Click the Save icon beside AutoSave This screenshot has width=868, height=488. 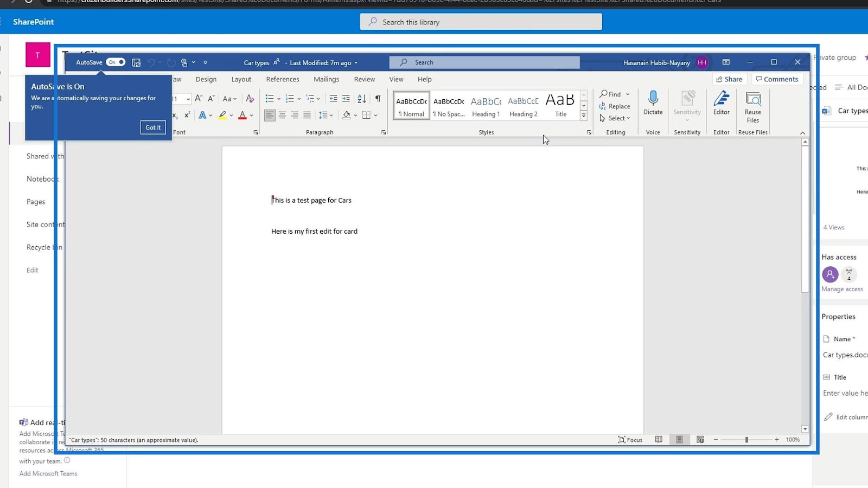pyautogui.click(x=136, y=63)
